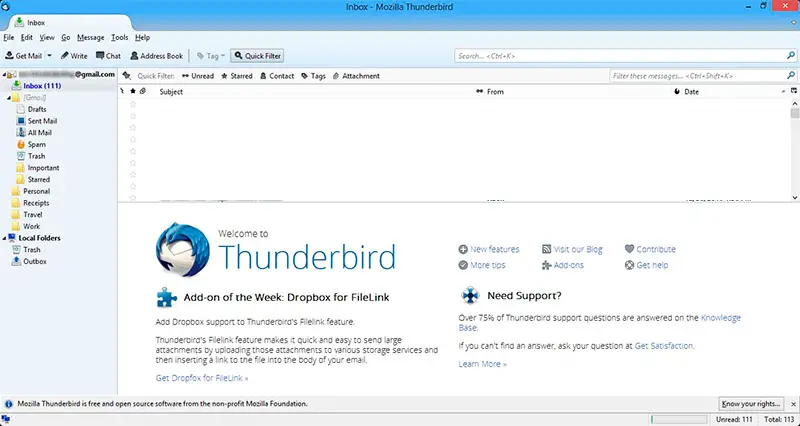Open the Edit menu
This screenshot has height=426, width=800.
pos(27,37)
